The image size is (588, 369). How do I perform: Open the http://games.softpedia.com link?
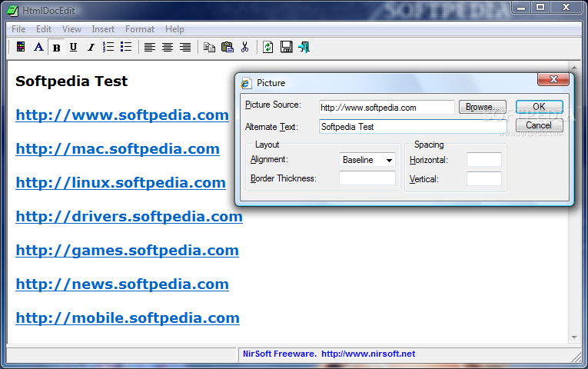(127, 250)
